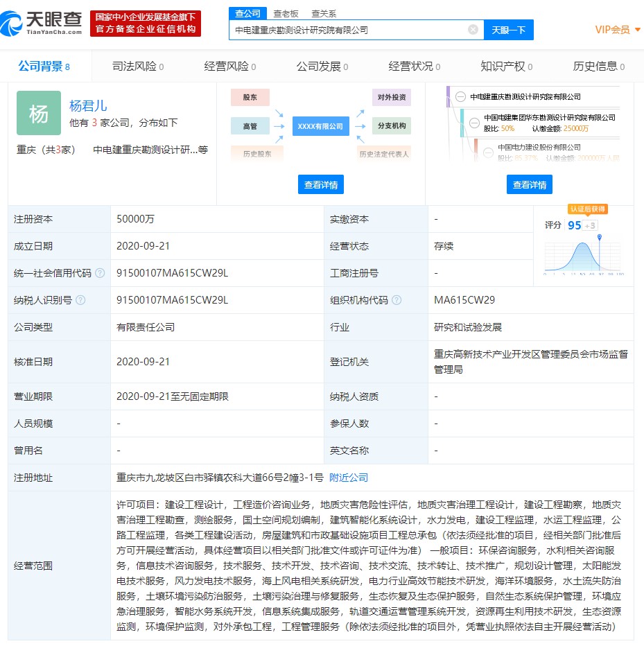Open 中电建重庆勘测设计研...等 company link
The image size is (644, 655).
[150, 150]
